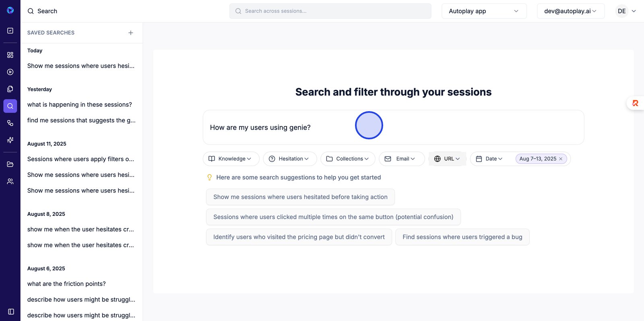Open session replays play icon in sidebar
This screenshot has width=644, height=321.
pyautogui.click(x=10, y=72)
